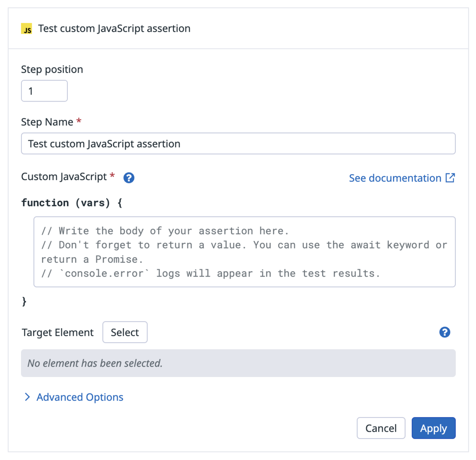Click the Apply button

434,428
